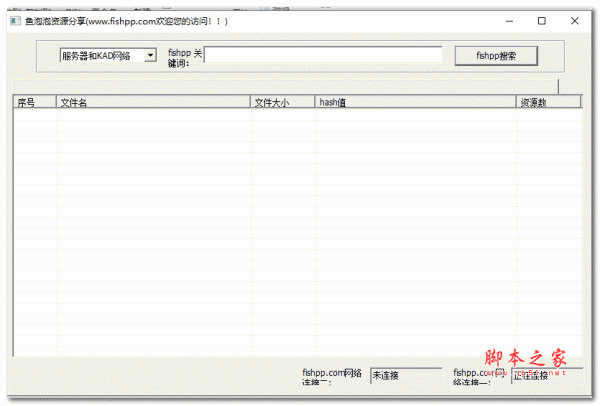Viewport: 600px width, 406px height.
Task: Click the 未连接 status field
Action: pyautogui.click(x=406, y=376)
